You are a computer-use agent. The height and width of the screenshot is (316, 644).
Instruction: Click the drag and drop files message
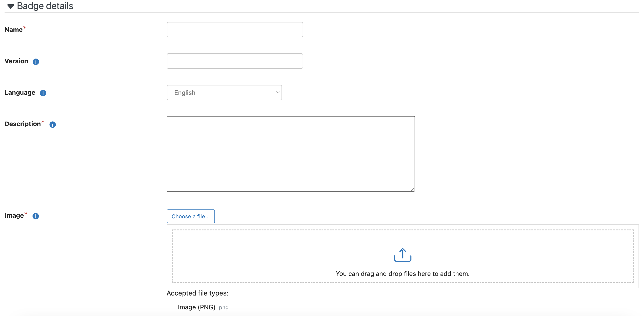403,274
